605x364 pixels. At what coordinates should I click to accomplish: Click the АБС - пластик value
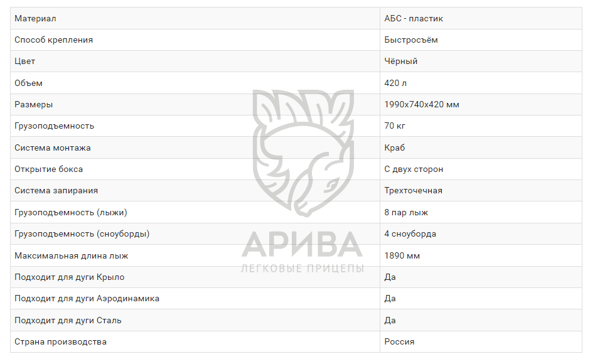414,19
